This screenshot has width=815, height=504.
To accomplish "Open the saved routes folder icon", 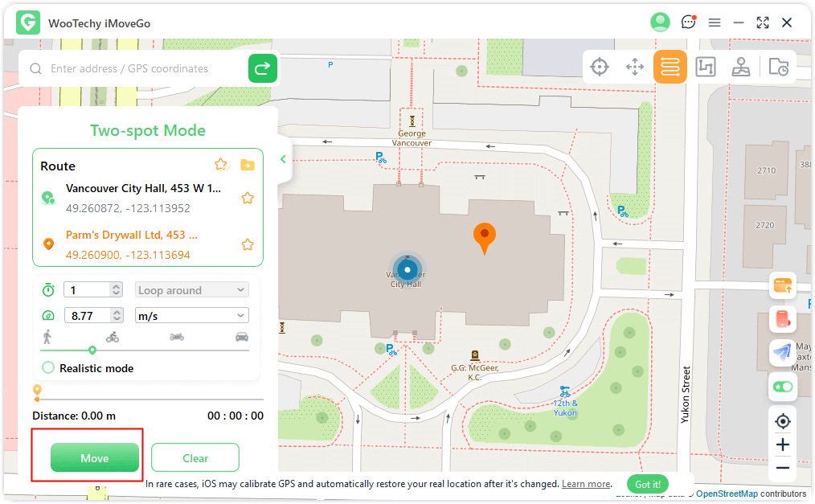I will pos(248,165).
